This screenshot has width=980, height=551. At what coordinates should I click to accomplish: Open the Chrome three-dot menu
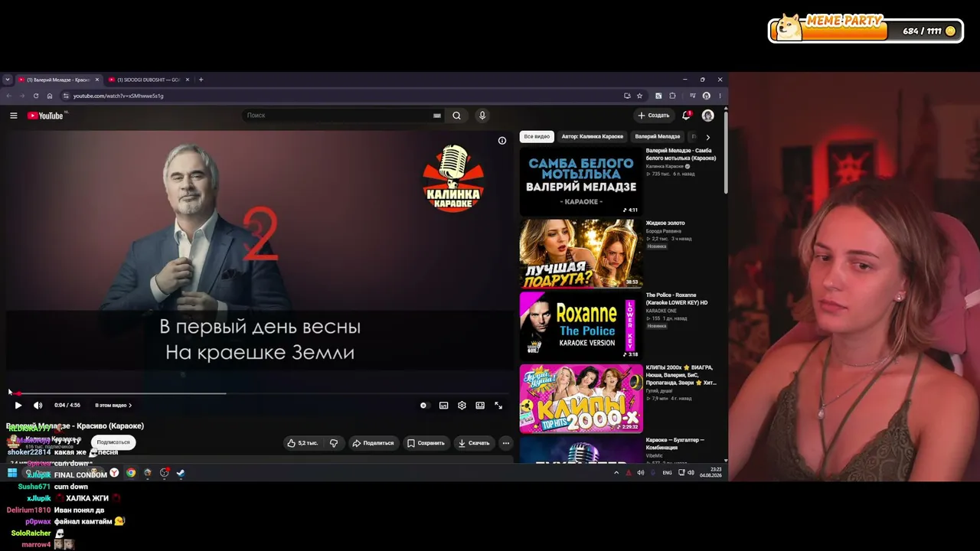point(720,96)
